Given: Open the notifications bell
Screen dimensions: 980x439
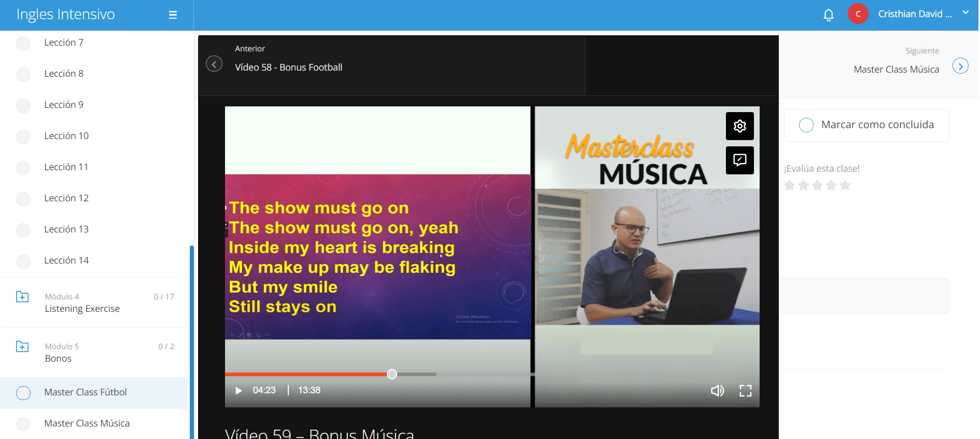Looking at the screenshot, I should click(x=829, y=15).
